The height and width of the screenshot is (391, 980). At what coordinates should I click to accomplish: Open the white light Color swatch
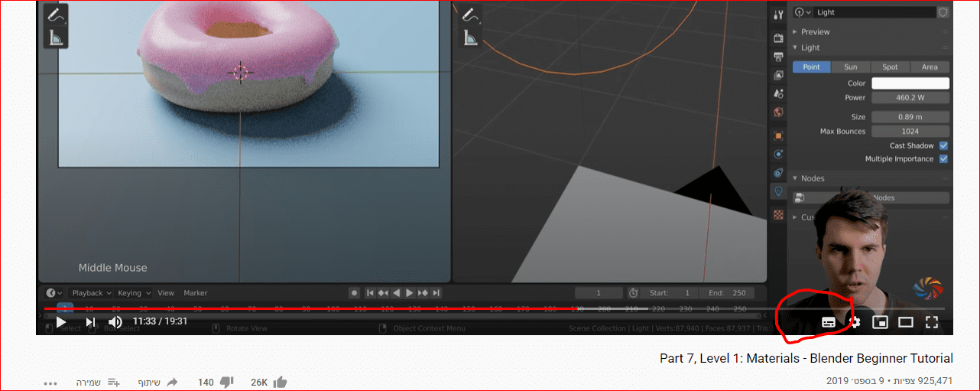910,83
